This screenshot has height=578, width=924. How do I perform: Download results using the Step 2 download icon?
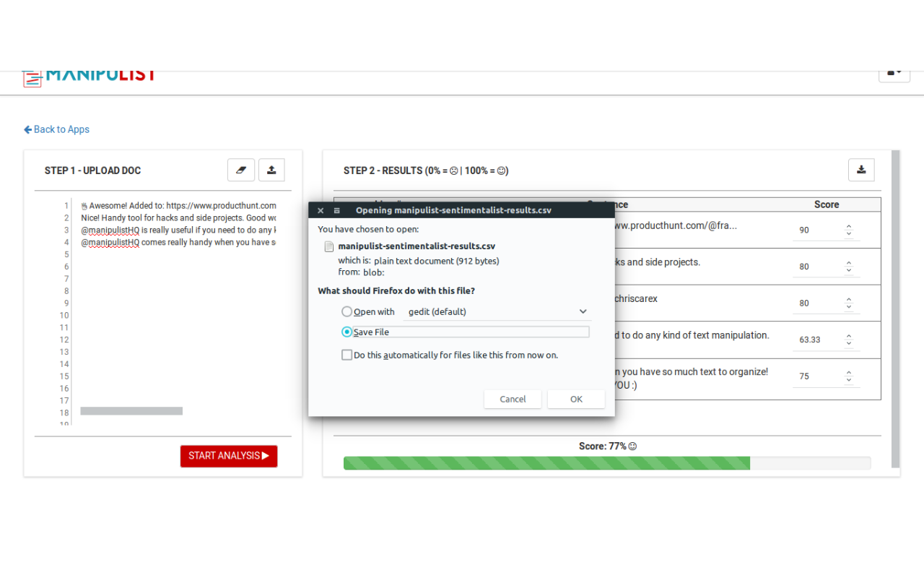861,170
